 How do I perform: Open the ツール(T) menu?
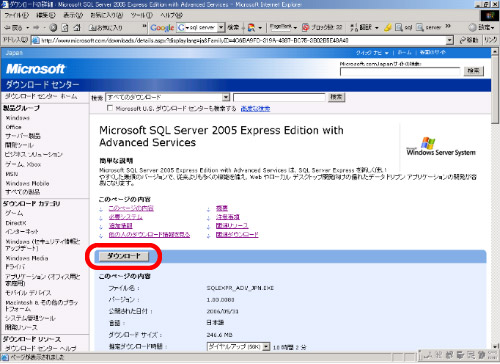pos(142,15)
